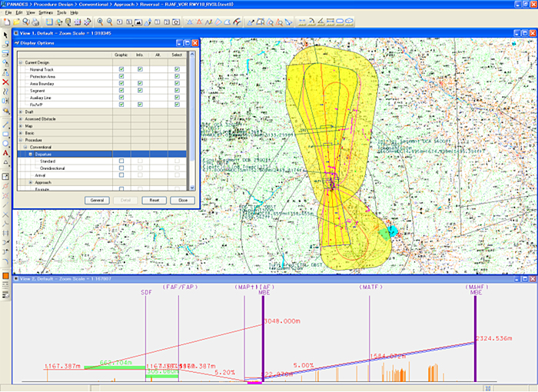Click the red X delete tool
Image resolution: width=538 pixels, height=392 pixels.
(5, 81)
